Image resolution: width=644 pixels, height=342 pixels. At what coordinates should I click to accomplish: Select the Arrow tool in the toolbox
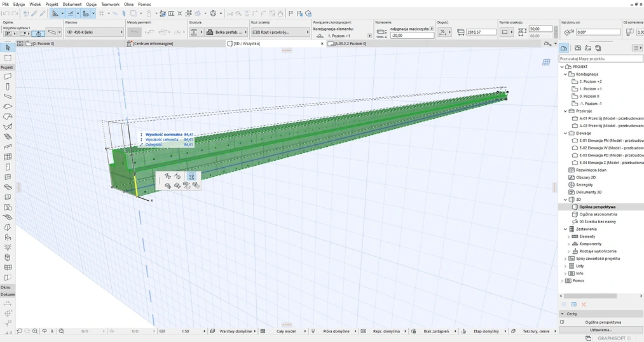pos(8,48)
